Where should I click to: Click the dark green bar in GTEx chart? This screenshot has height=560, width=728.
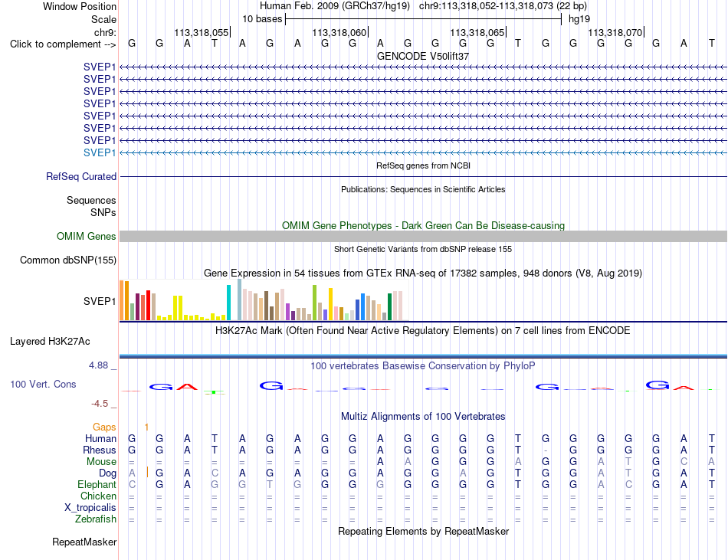[x=389, y=306]
